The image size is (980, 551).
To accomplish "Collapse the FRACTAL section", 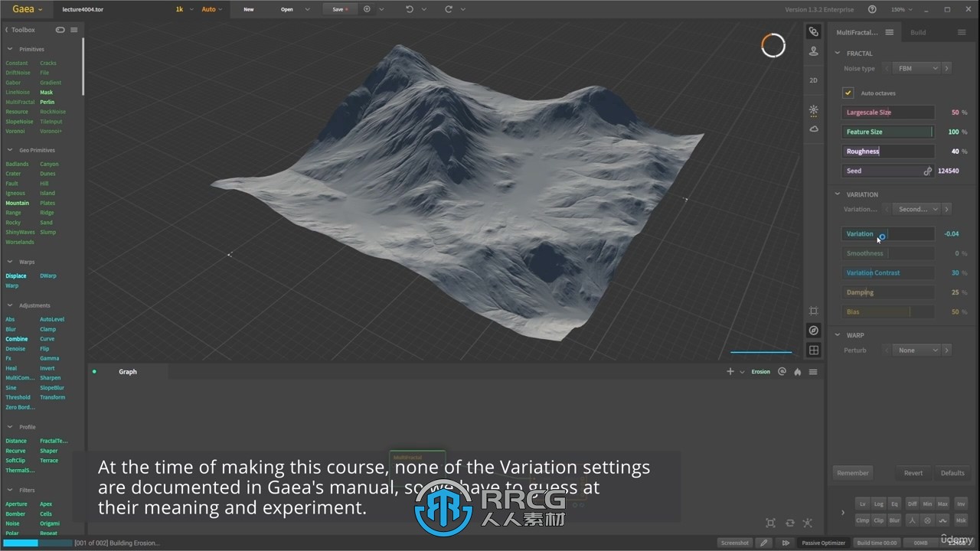I will click(x=837, y=54).
